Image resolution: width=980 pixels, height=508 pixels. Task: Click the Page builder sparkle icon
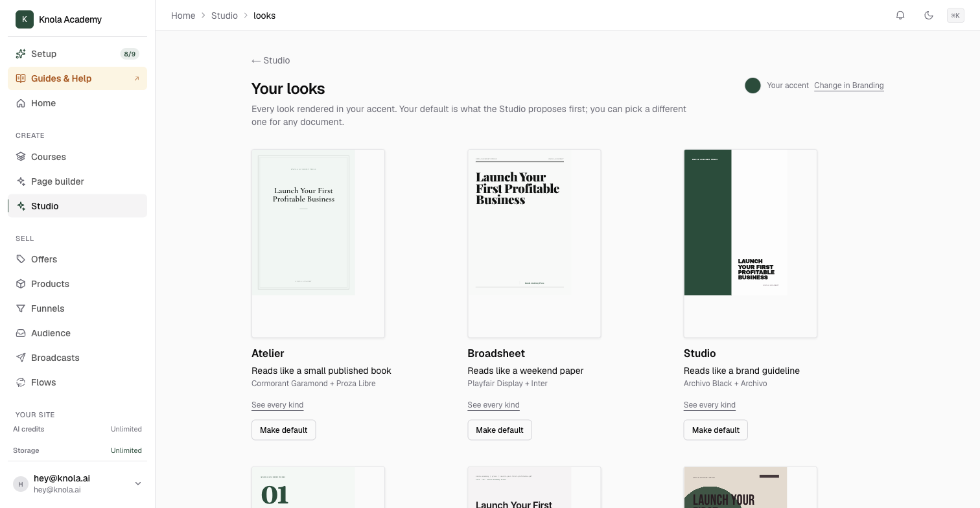click(21, 181)
